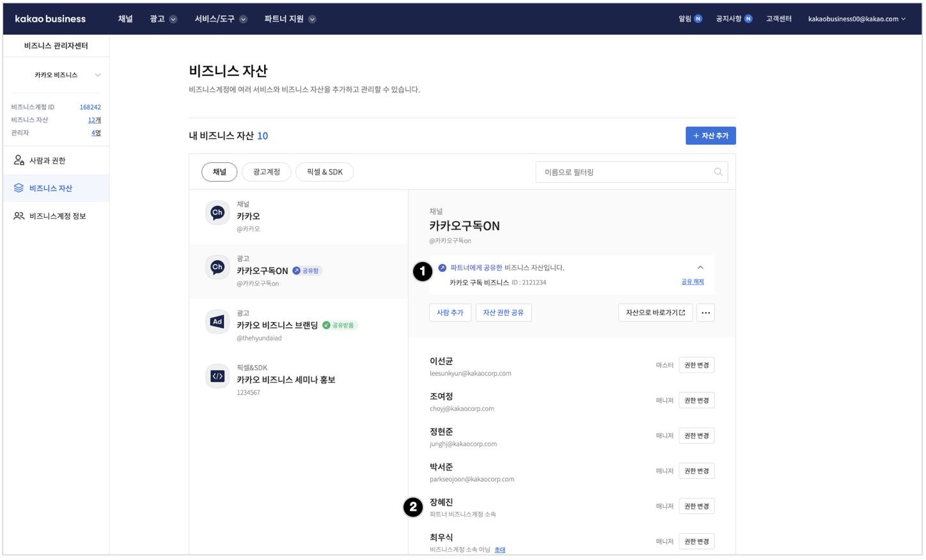Click the 공유 해제 link
Screen dimensions: 926x560
[692, 282]
